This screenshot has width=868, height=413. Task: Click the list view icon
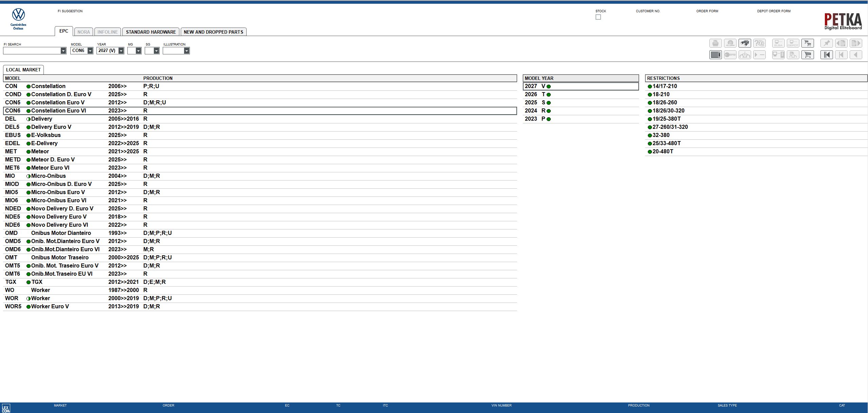(715, 55)
